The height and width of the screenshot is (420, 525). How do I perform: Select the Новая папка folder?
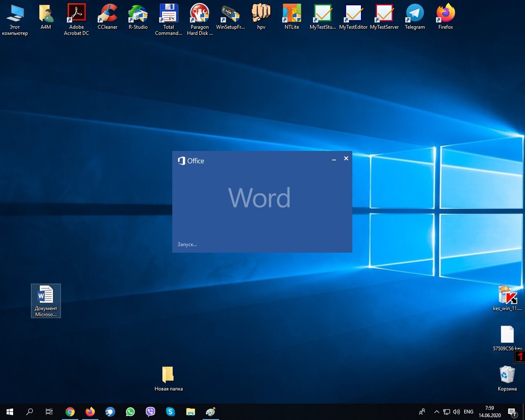pyautogui.click(x=168, y=379)
